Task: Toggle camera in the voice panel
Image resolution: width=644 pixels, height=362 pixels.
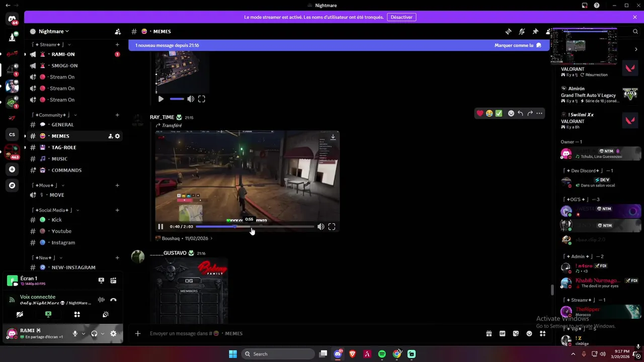Action: pyautogui.click(x=20, y=314)
